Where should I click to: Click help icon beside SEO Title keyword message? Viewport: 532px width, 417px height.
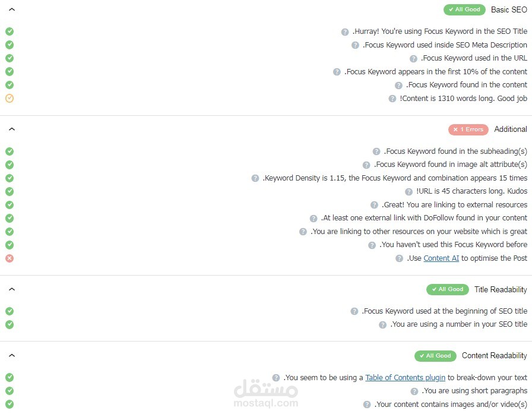[345, 32]
